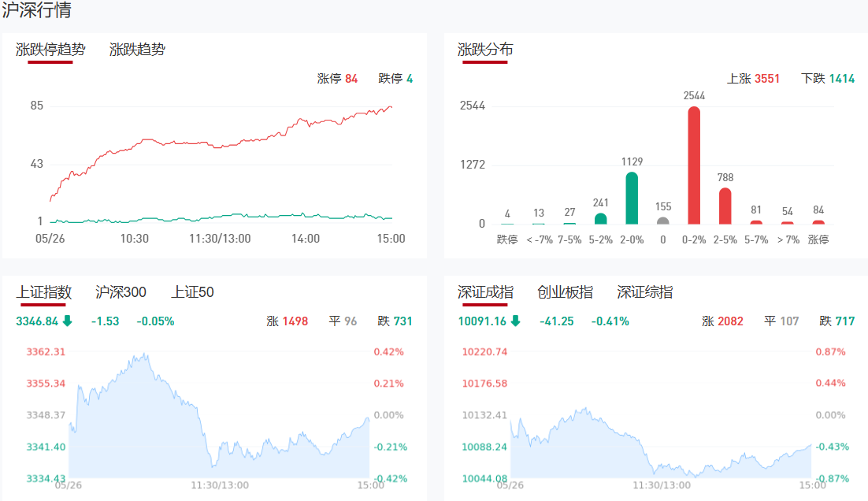The width and height of the screenshot is (868, 501).
Task: Click the green 5-2% bar labeled 241
Action: [x=601, y=218]
